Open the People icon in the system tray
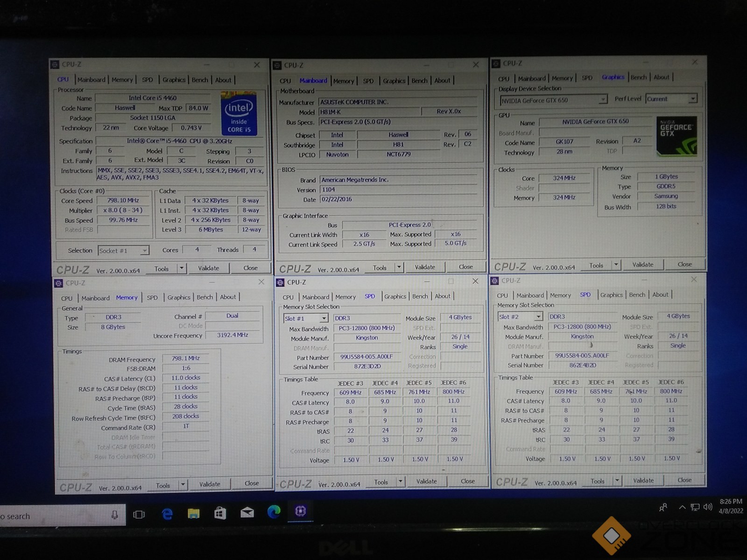The height and width of the screenshot is (560, 747). [663, 507]
